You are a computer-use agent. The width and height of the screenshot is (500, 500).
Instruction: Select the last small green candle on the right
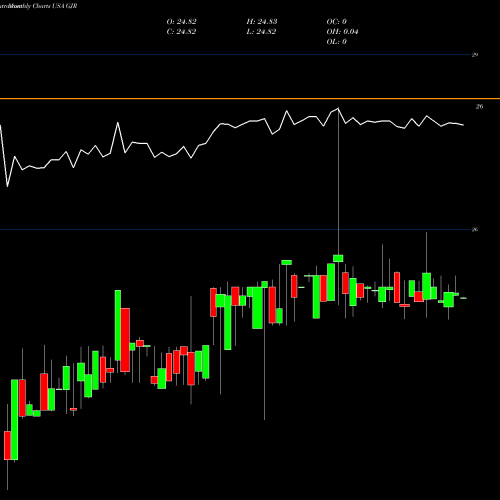tap(463, 298)
